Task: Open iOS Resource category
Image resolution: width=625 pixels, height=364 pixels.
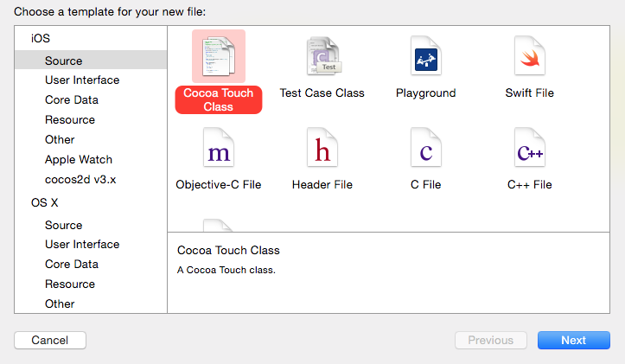Action: pos(70,120)
